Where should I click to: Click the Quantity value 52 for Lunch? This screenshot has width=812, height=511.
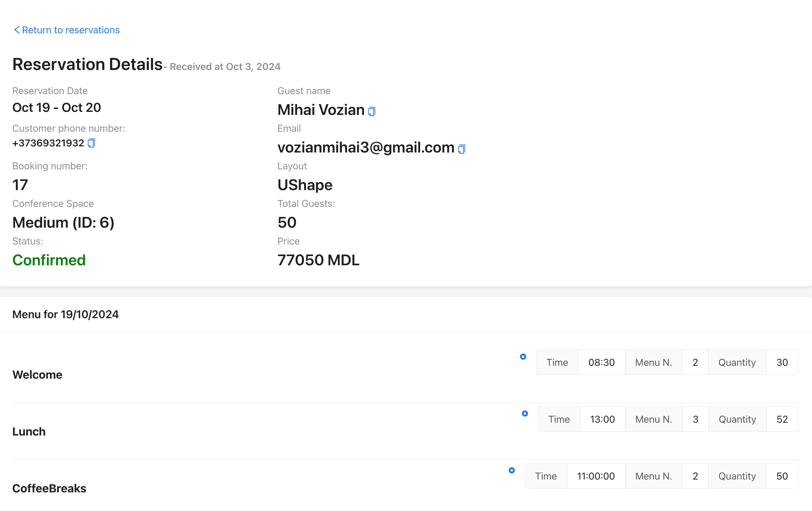(x=782, y=419)
